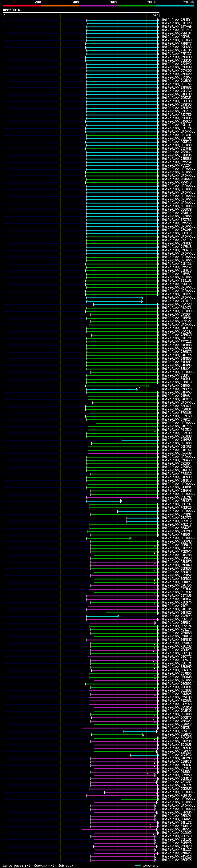The image size is (197, 868).
Task: Click label UniRef100_P55262
Action: pyautogui.click(x=176, y=267)
